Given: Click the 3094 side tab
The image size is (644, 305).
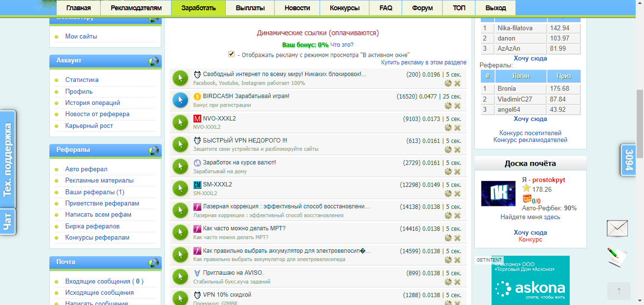Looking at the screenshot, I should point(628,160).
